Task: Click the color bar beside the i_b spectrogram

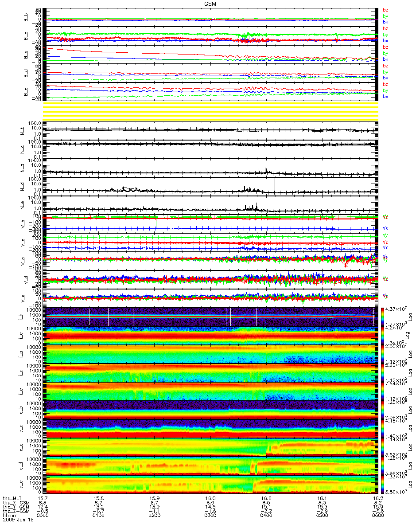Action: point(382,317)
